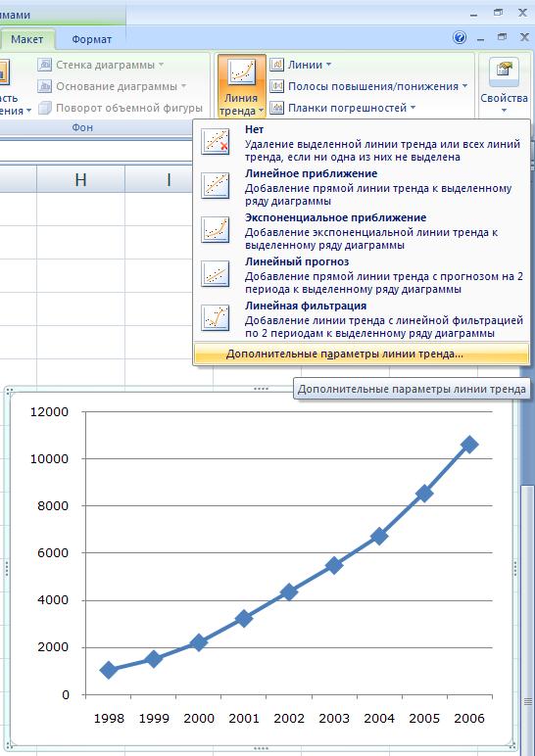Click the Полосы повышения/понижения icon
Image resolution: width=535 pixels, height=756 pixels.
point(276,86)
